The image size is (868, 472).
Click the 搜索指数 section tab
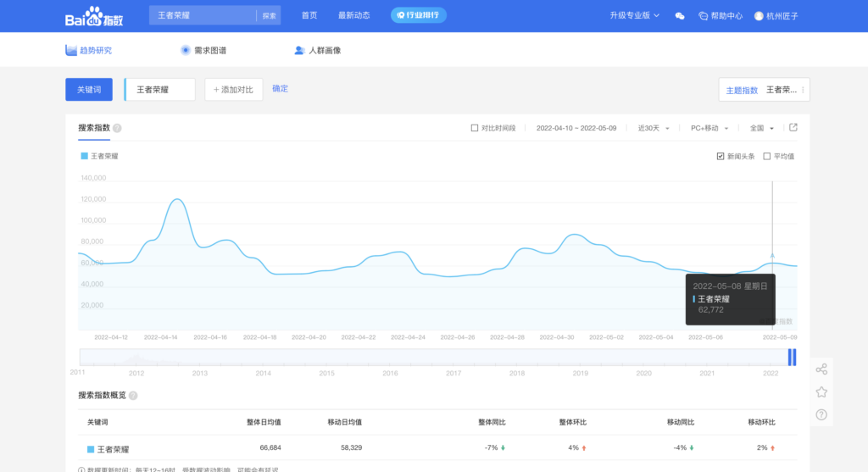(x=94, y=128)
